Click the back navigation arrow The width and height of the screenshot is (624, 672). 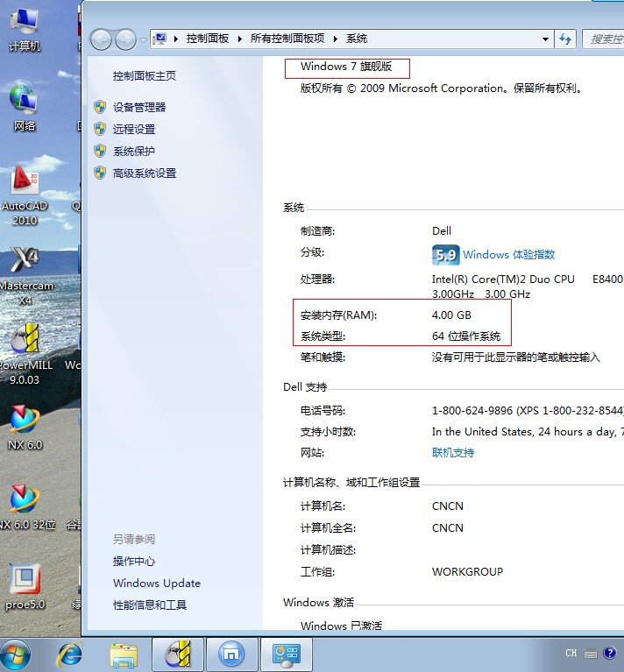point(101,39)
